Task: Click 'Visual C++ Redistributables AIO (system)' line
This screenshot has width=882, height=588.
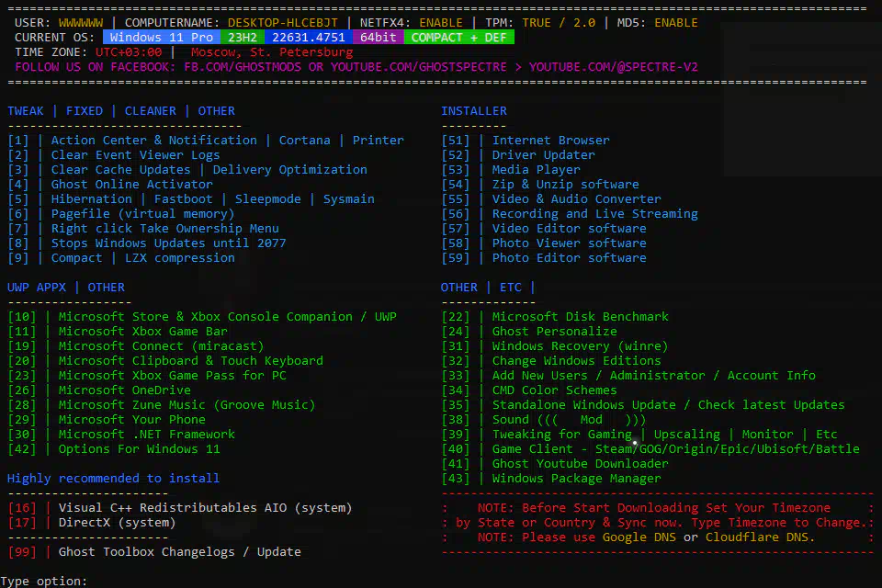Action: [x=180, y=507]
